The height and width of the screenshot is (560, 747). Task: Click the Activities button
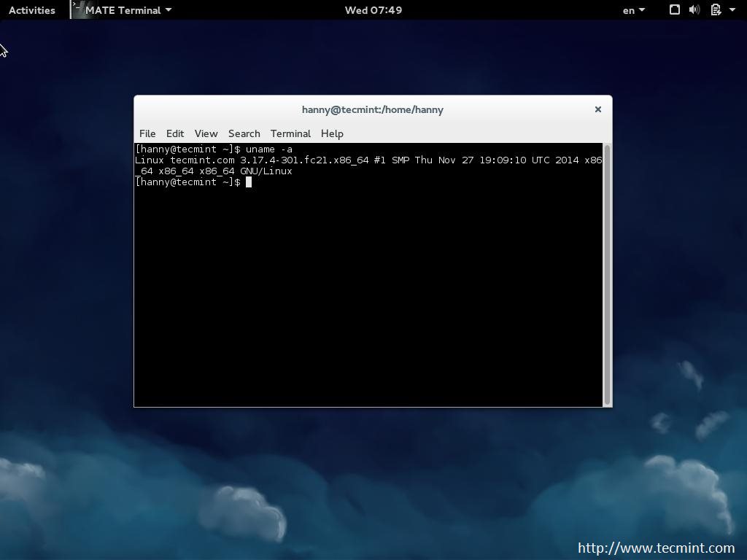click(32, 10)
